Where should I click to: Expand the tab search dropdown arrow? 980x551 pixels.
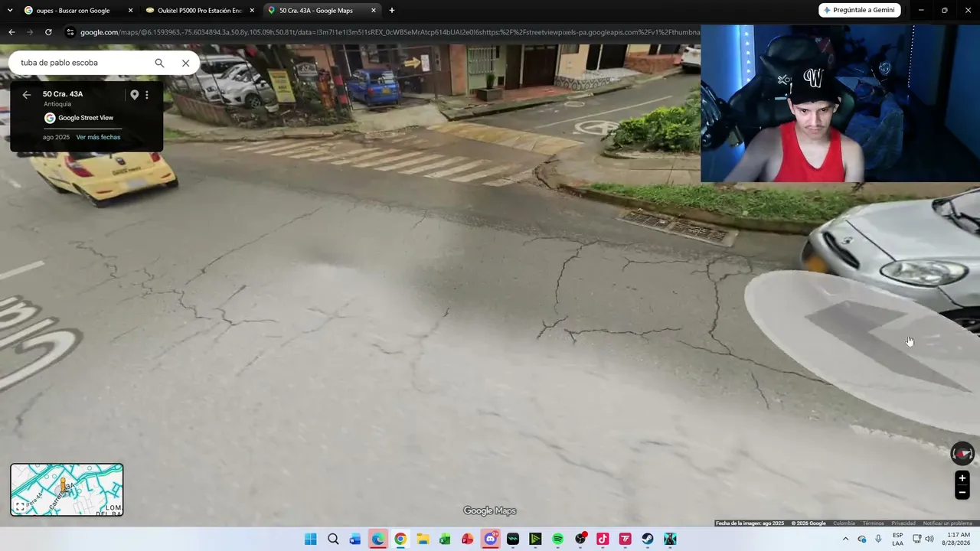click(10, 11)
